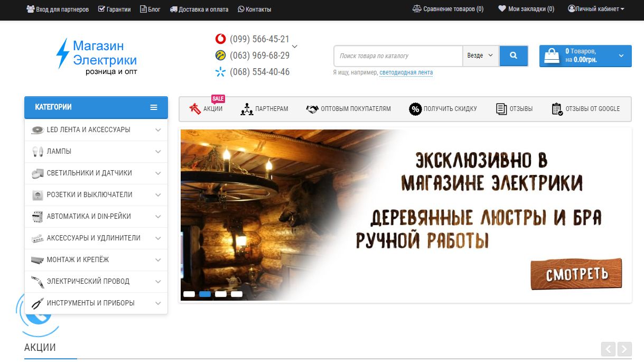
Task: Click the shopping bag cart icon
Action: click(x=552, y=55)
